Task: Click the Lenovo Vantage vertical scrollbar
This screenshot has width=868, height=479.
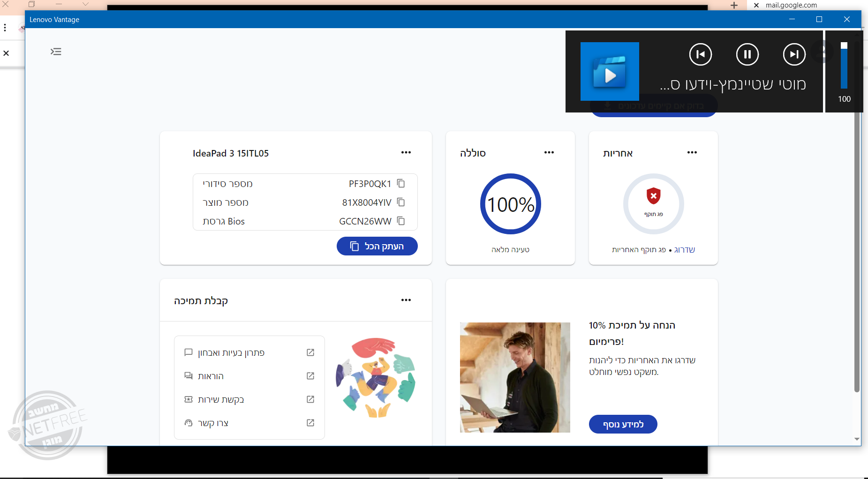Action: [857, 216]
